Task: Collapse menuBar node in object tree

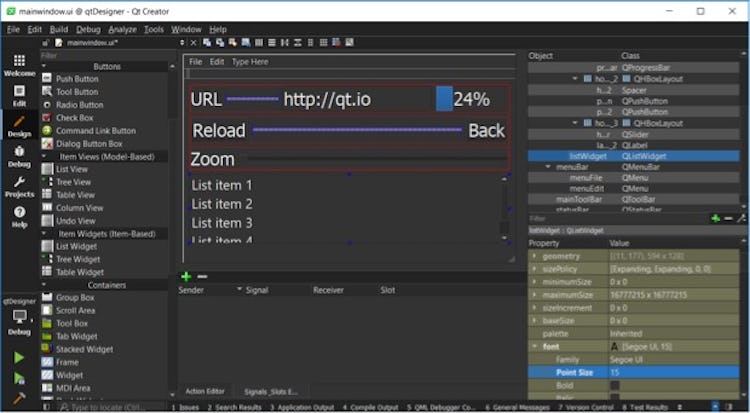Action: point(548,167)
